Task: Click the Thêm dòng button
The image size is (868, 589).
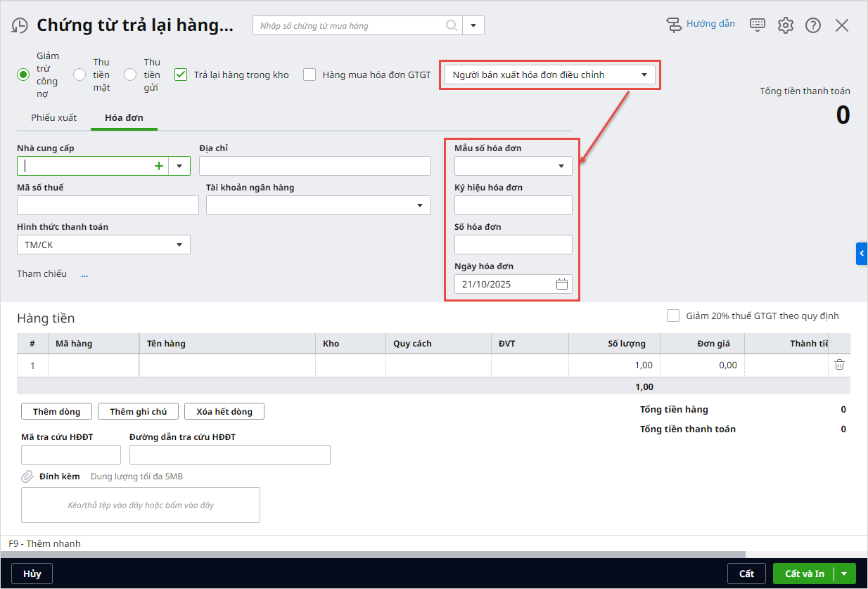Action: [56, 412]
